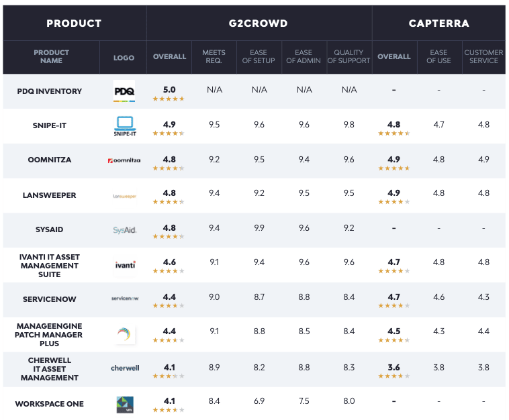Image resolution: width=509 pixels, height=420 pixels.
Task: Click the PDQ Inventory logo
Action: click(x=124, y=91)
